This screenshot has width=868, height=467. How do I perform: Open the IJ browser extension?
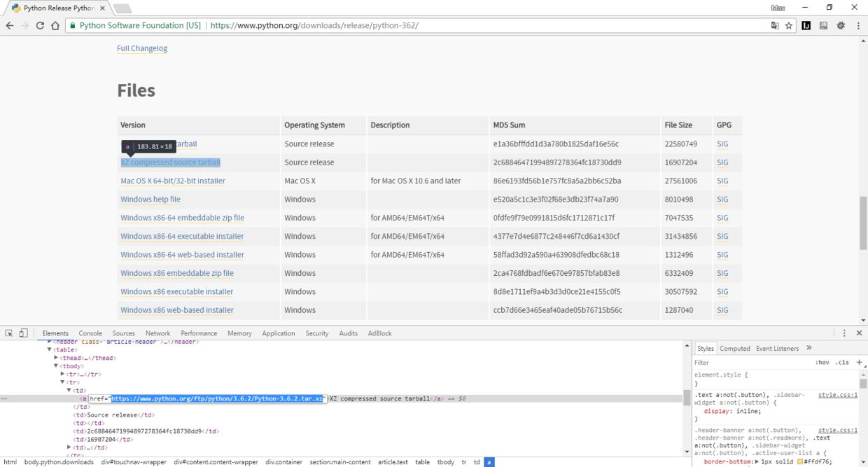point(806,25)
